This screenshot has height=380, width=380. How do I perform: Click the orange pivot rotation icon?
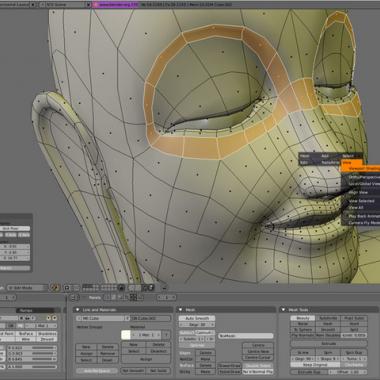tap(55, 287)
